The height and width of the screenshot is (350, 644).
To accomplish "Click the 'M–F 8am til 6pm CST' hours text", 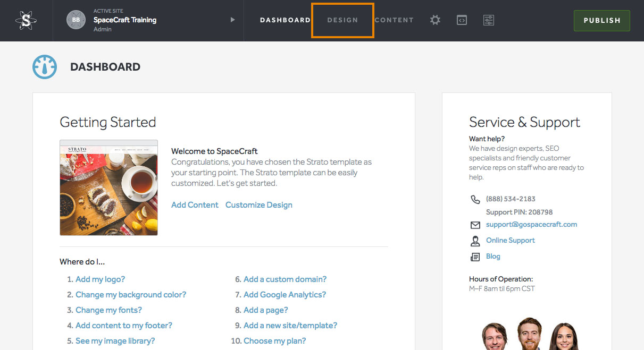I will (x=502, y=289).
